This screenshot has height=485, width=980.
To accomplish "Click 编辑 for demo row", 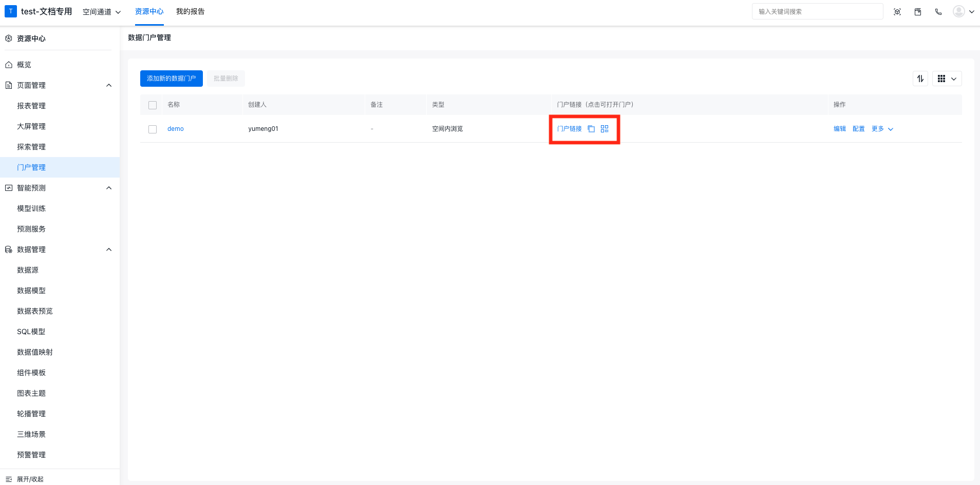I will [840, 129].
